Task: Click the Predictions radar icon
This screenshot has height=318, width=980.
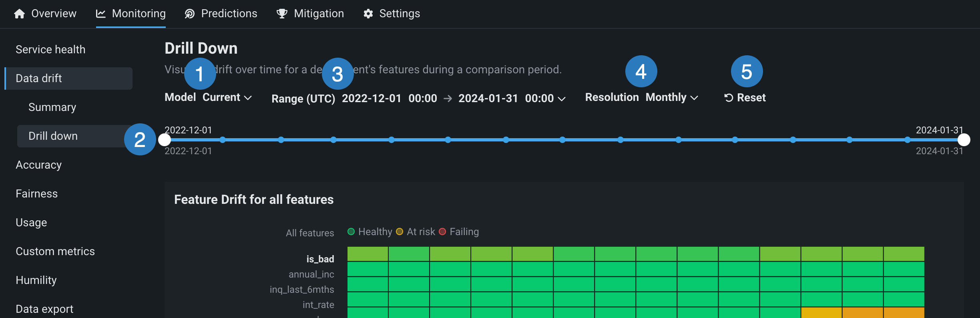Action: click(x=189, y=14)
